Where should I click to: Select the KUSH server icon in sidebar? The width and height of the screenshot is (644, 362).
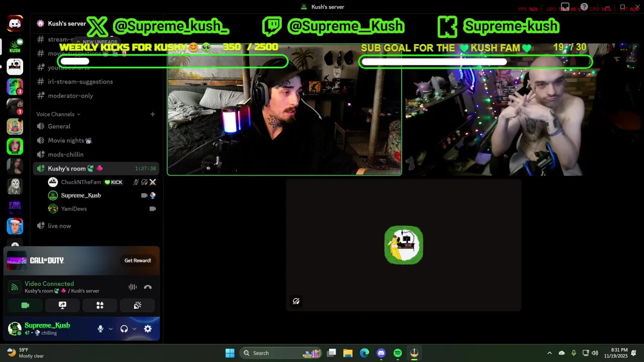(x=15, y=47)
